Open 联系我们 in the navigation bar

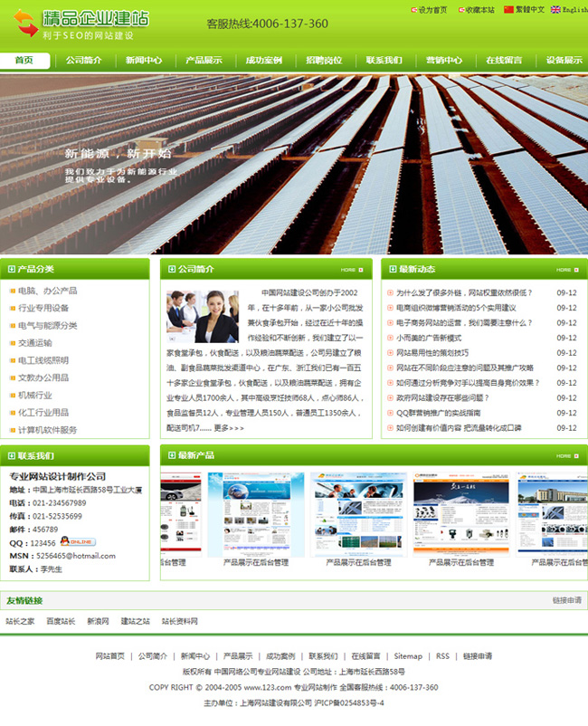384,60
